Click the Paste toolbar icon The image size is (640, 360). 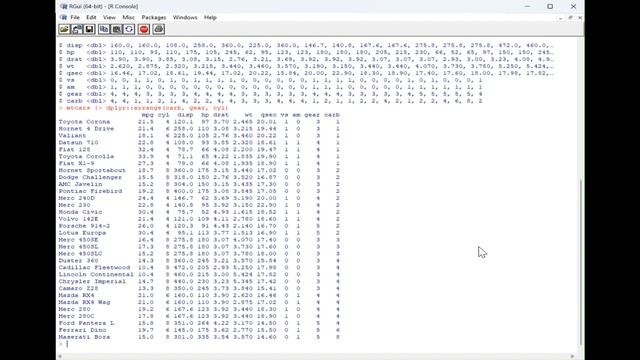(116, 29)
